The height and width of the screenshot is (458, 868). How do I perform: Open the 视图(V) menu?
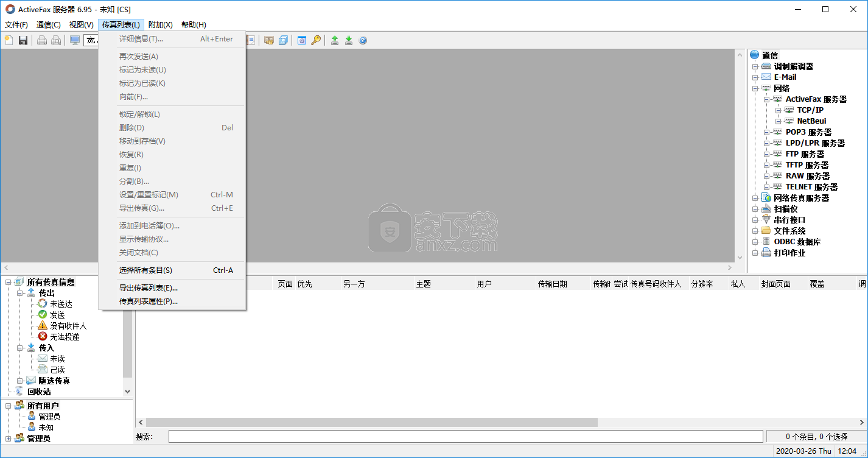[82, 25]
